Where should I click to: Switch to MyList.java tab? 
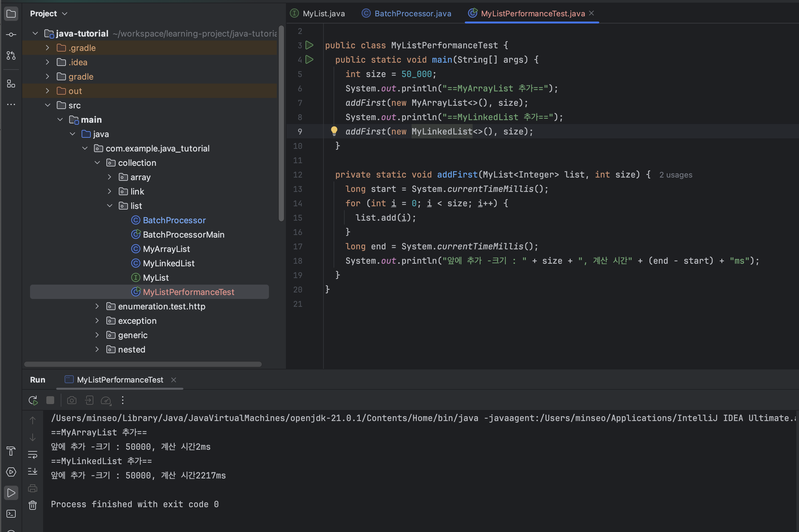318,14
